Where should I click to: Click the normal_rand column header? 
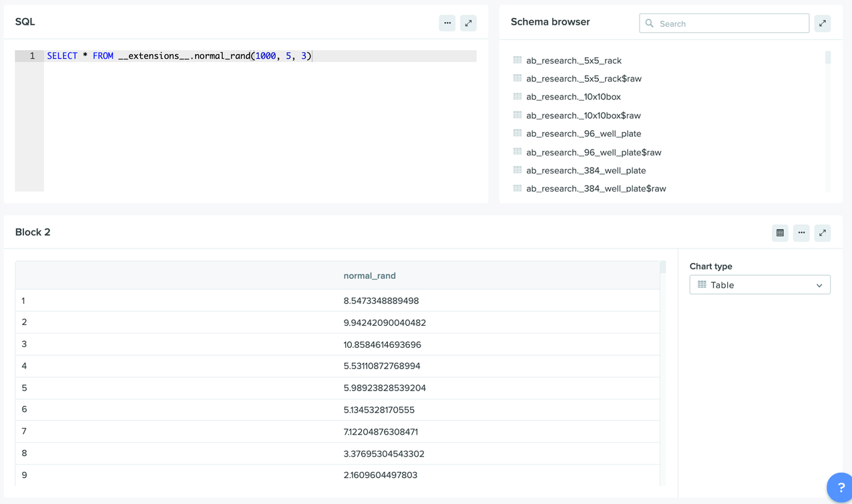369,276
